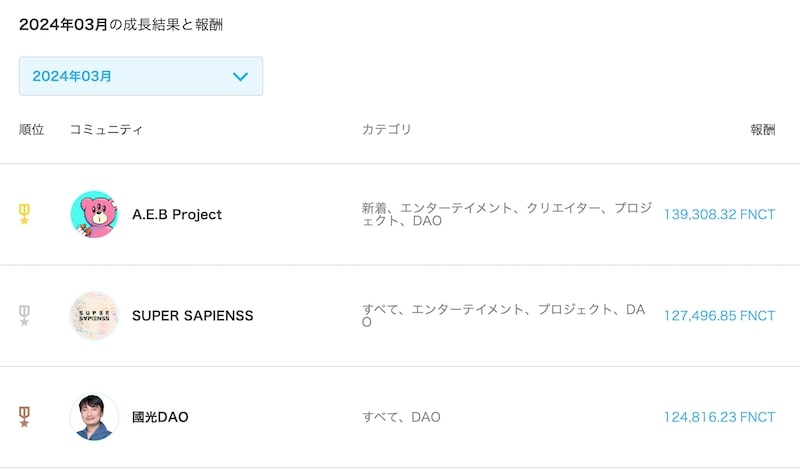
Task: Click the 139,308.32 FNCT reward amount
Action: pyautogui.click(x=719, y=214)
